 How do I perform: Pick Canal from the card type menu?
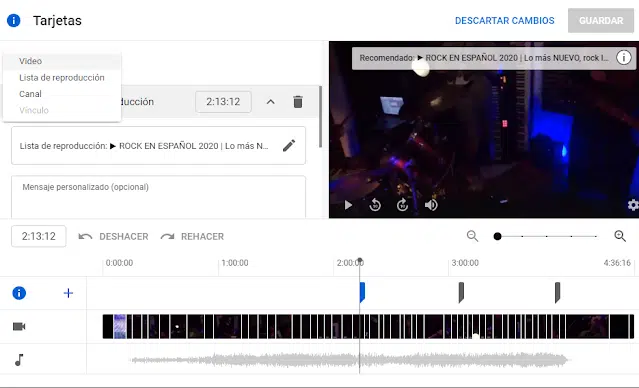[62, 94]
